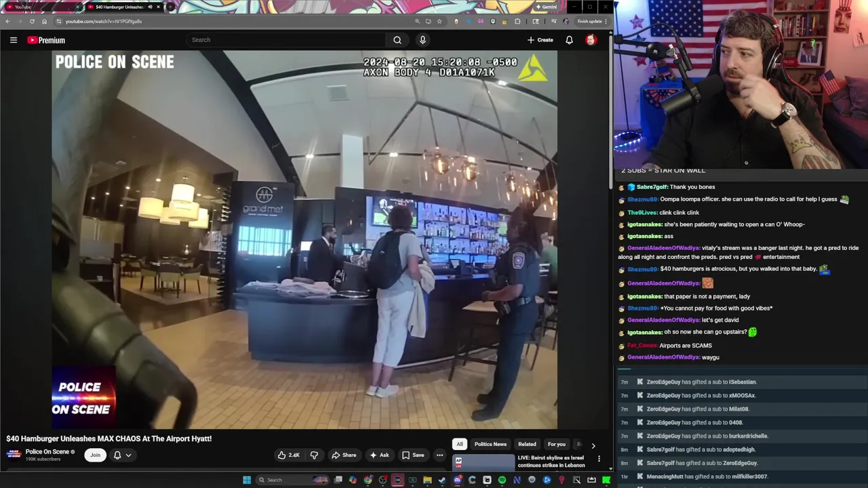The image size is (868, 488).
Task: Open File Explorer from the taskbar
Action: [x=427, y=480]
